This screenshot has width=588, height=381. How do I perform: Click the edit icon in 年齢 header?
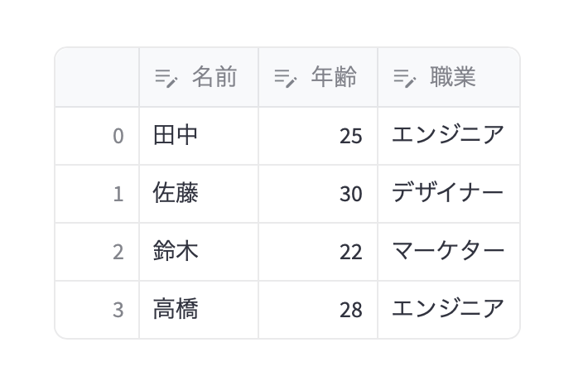point(286,78)
